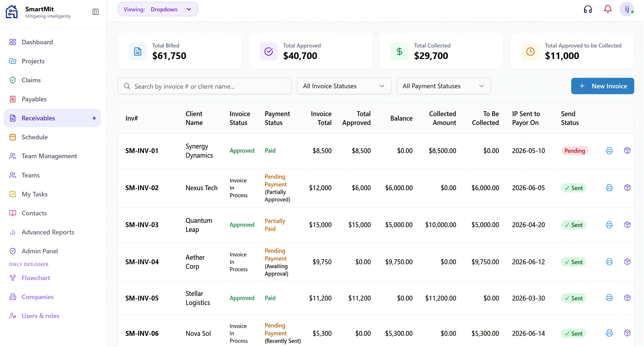
Task: Open the Admin Panel
Action: point(52,251)
